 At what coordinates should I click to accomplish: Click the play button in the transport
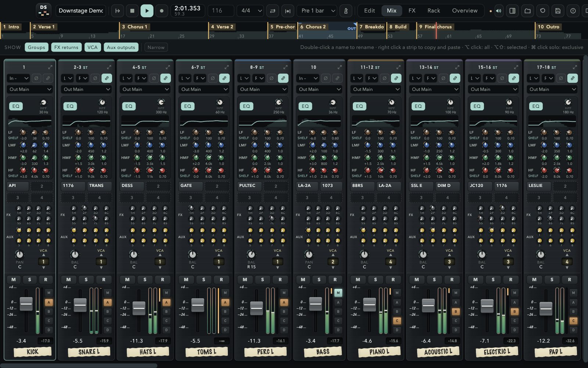[x=147, y=11]
